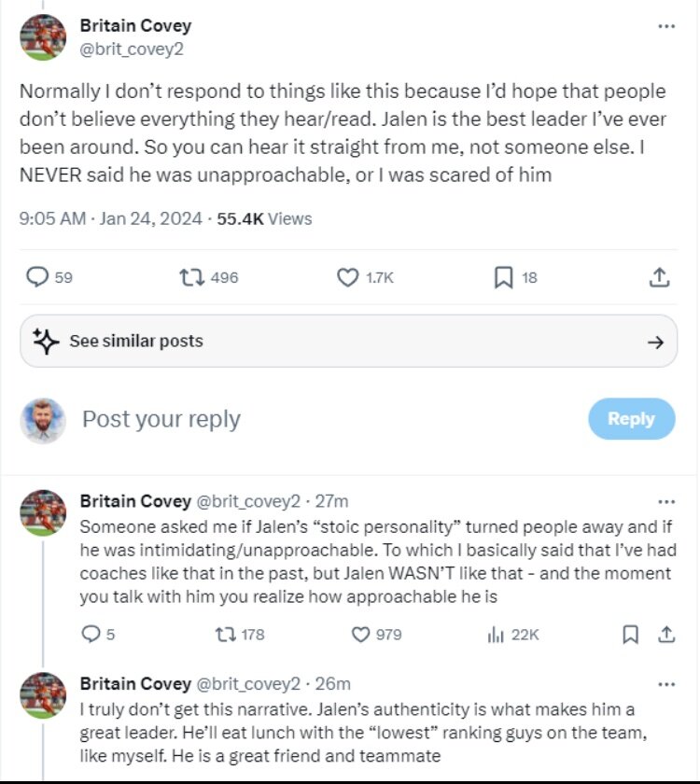Bookmark the 27m reply post
This screenshot has width=700, height=784.
[630, 634]
